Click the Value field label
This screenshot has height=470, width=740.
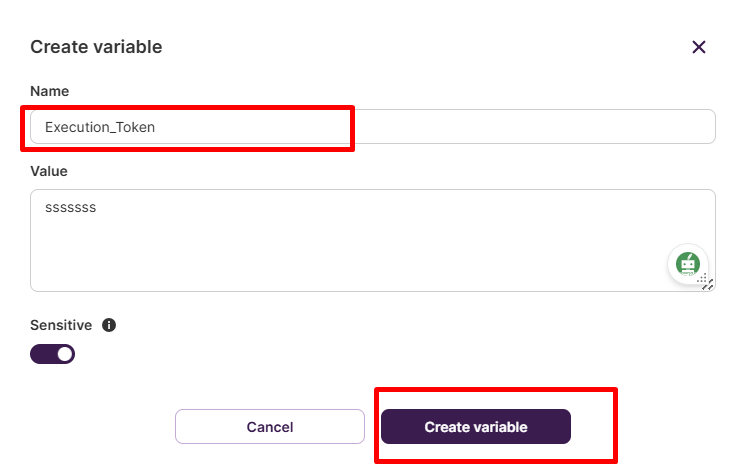pyautogui.click(x=48, y=171)
